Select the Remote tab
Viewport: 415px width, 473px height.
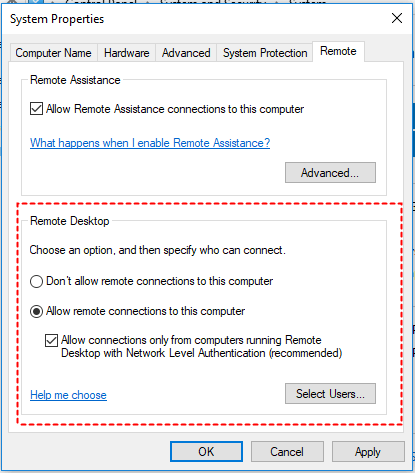click(x=338, y=51)
